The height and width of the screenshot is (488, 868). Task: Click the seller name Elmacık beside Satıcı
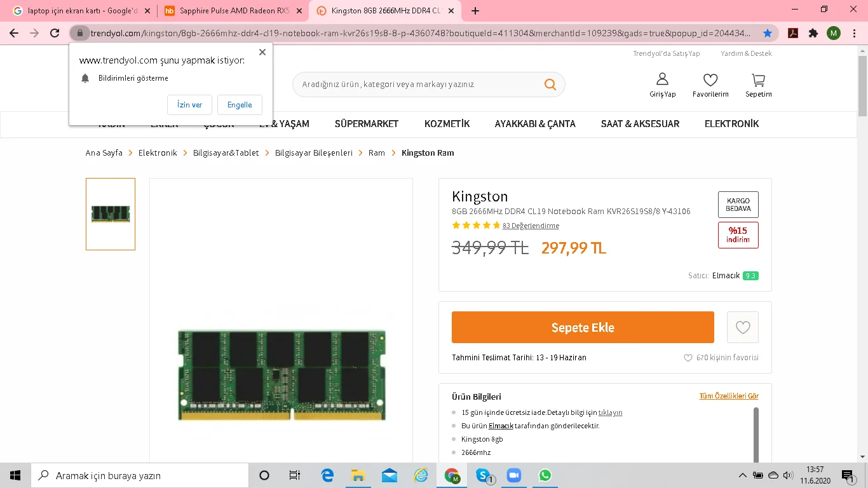tap(726, 276)
